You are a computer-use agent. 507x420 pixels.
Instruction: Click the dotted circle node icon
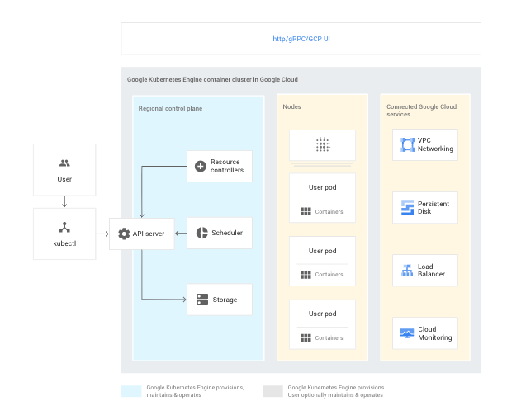(322, 145)
